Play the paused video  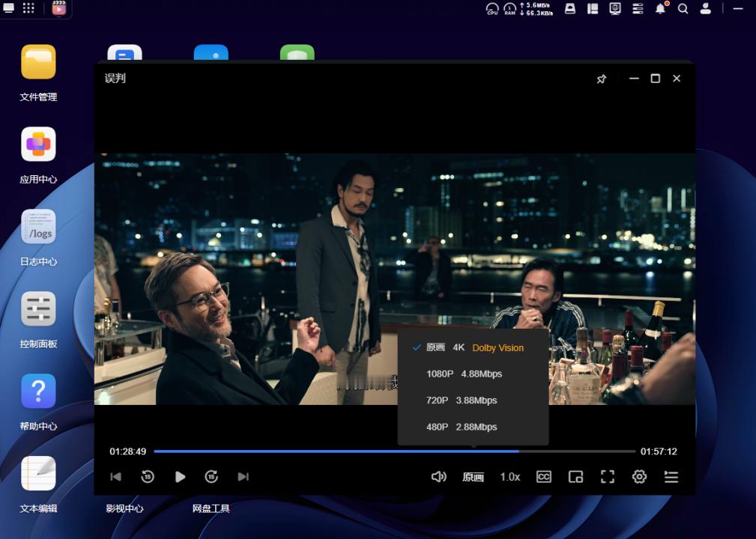pyautogui.click(x=180, y=476)
